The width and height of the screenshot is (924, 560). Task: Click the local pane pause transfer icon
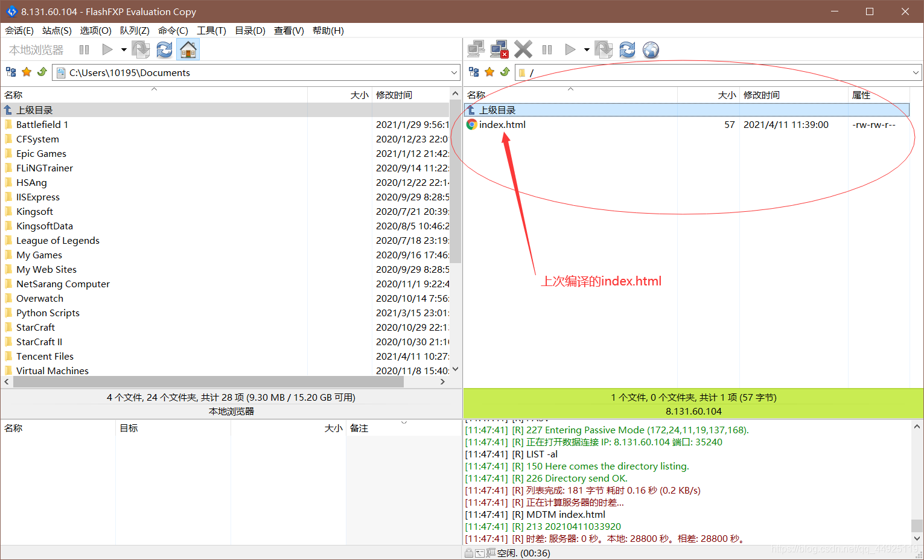pyautogui.click(x=84, y=50)
